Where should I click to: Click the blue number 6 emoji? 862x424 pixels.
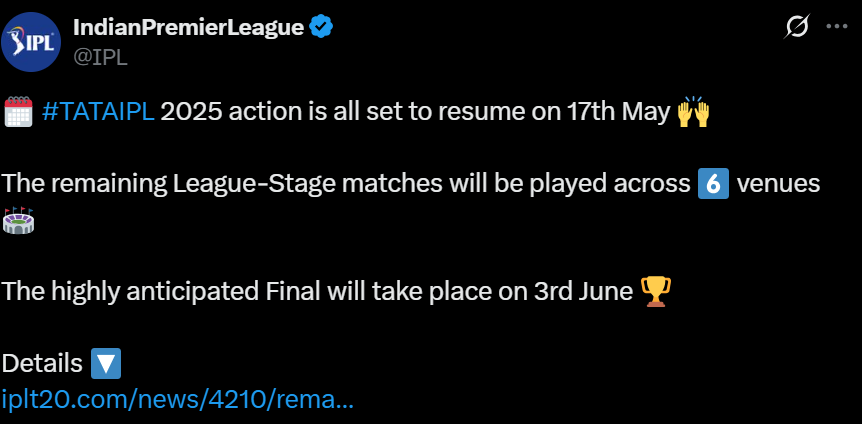712,185
